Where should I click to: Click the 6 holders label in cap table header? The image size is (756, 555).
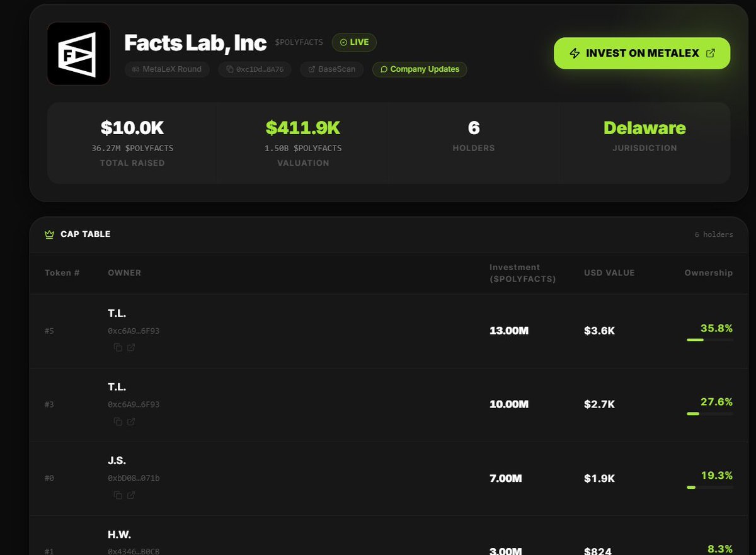tap(714, 235)
